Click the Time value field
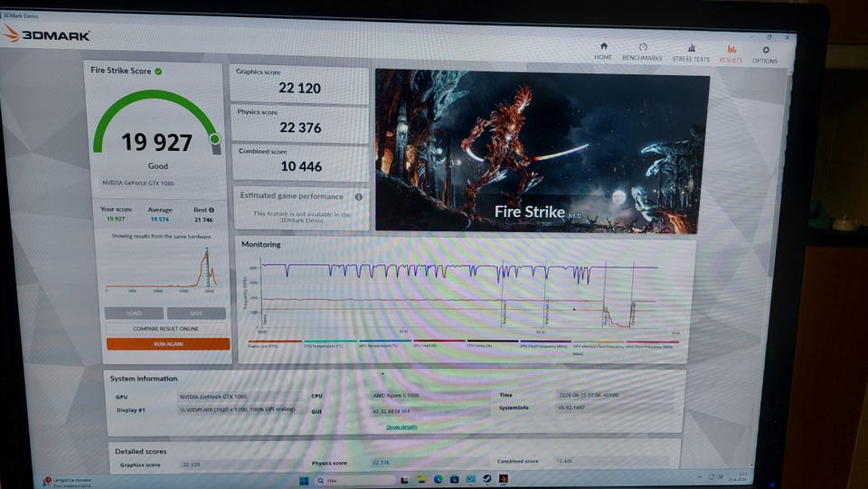 (x=616, y=395)
